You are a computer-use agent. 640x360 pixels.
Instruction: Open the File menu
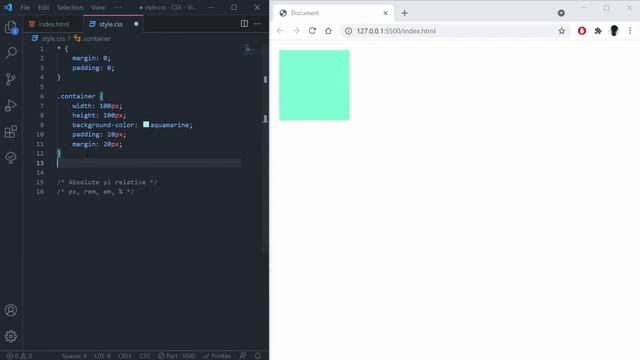pos(25,7)
